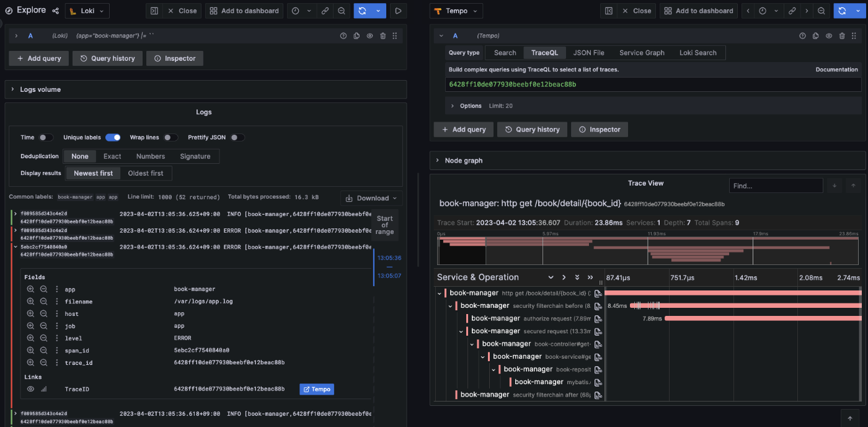Select Signature deduplication

(195, 156)
